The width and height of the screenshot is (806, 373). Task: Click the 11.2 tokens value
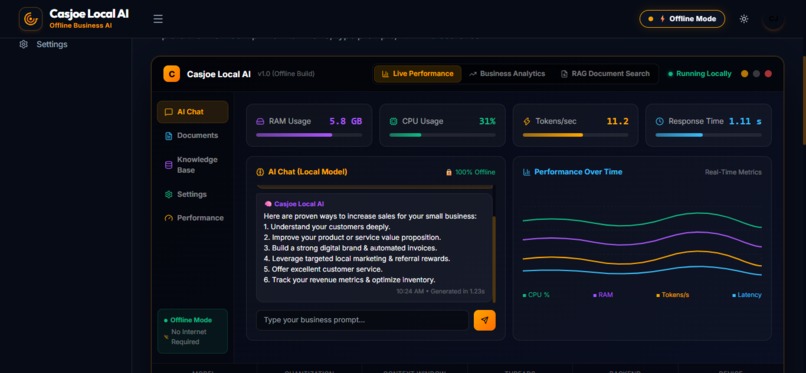click(617, 121)
